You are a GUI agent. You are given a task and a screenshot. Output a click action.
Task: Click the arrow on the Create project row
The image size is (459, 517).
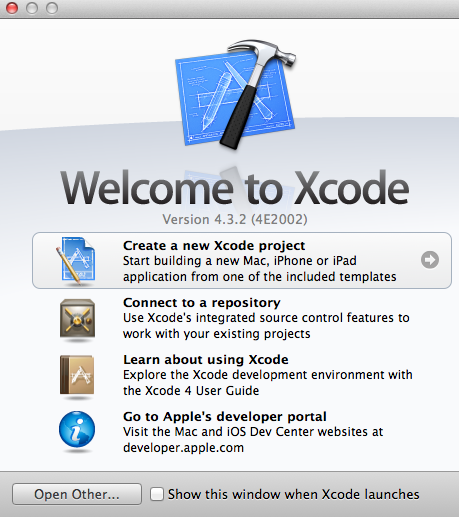click(430, 260)
